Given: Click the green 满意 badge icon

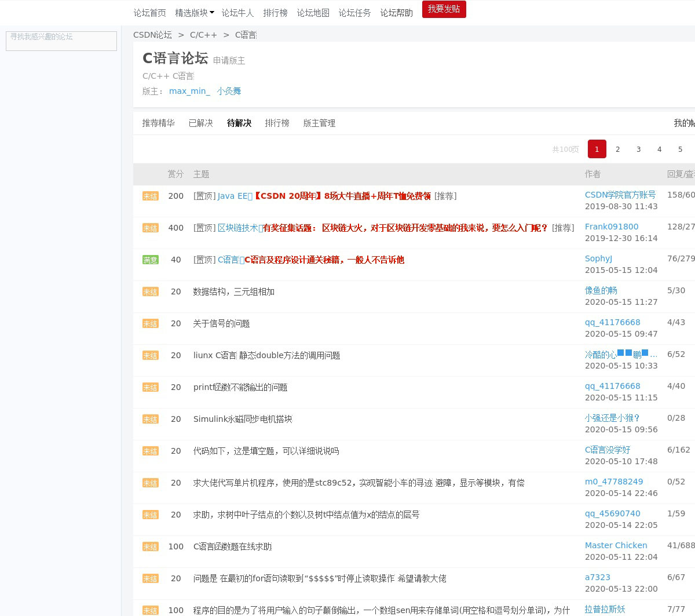Looking at the screenshot, I should tap(150, 260).
